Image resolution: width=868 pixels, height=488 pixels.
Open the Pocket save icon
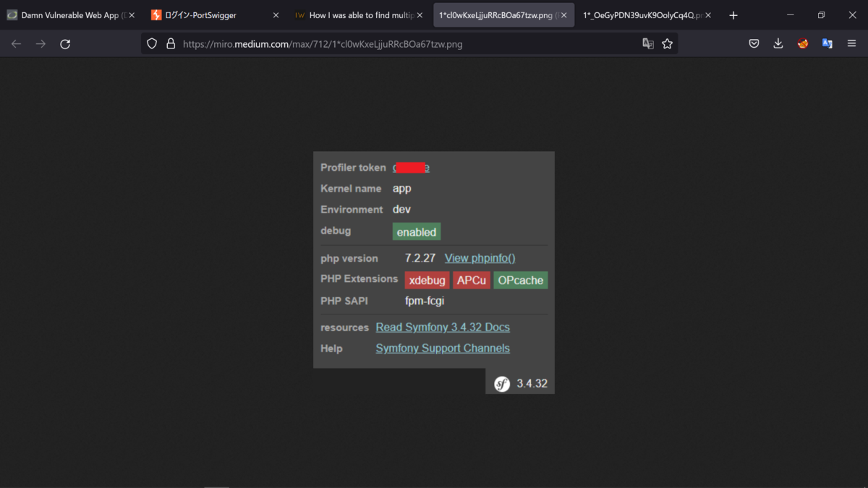[754, 43]
